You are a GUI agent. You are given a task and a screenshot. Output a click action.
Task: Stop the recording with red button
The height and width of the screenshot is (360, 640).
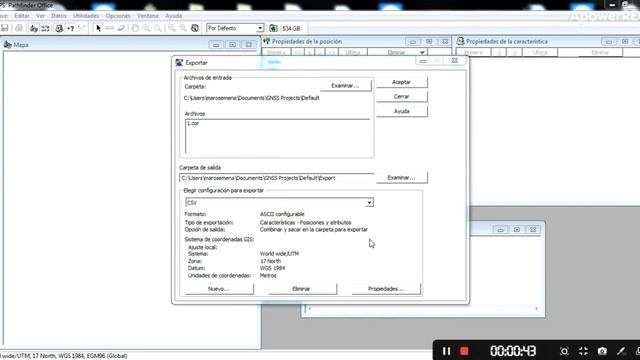coord(464,351)
